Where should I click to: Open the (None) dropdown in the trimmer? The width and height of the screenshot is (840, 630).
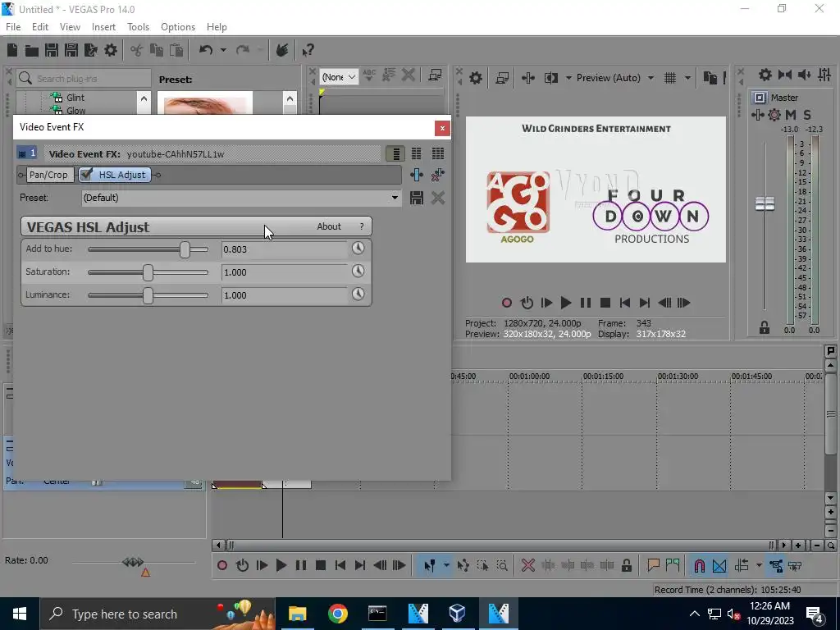click(339, 76)
